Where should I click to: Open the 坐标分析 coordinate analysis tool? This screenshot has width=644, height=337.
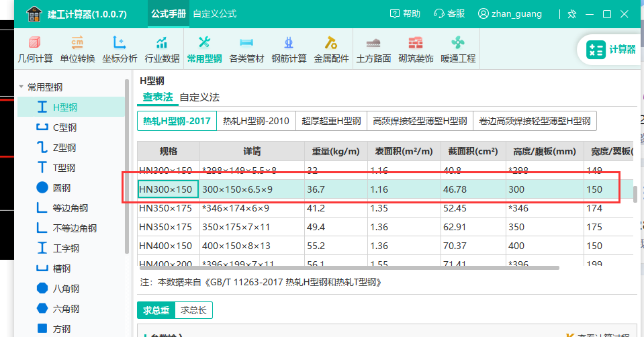120,49
